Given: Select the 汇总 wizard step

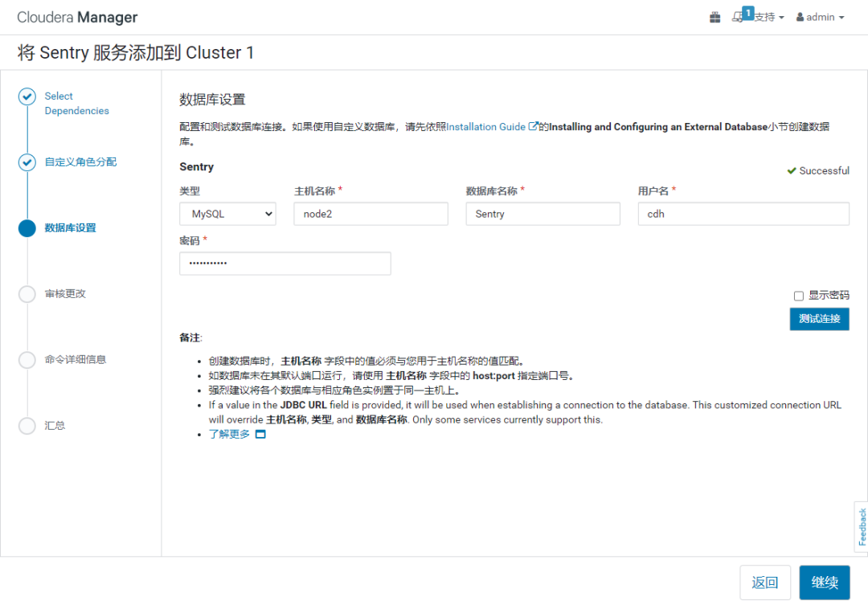Looking at the screenshot, I should coord(55,425).
